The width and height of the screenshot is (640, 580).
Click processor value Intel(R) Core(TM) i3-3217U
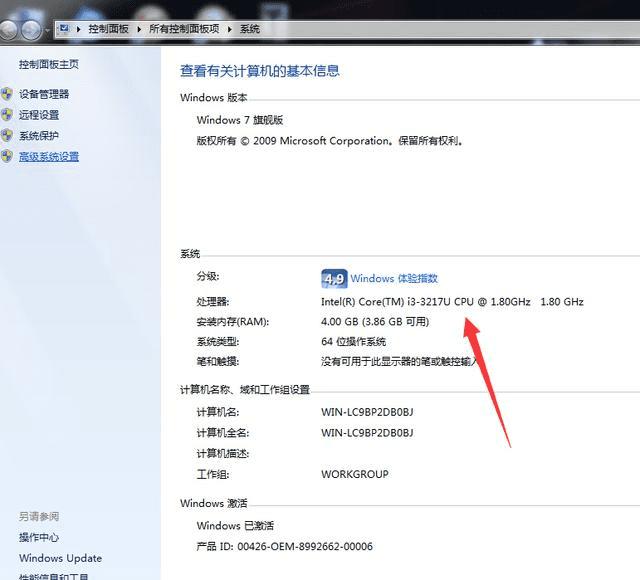pyautogui.click(x=452, y=302)
